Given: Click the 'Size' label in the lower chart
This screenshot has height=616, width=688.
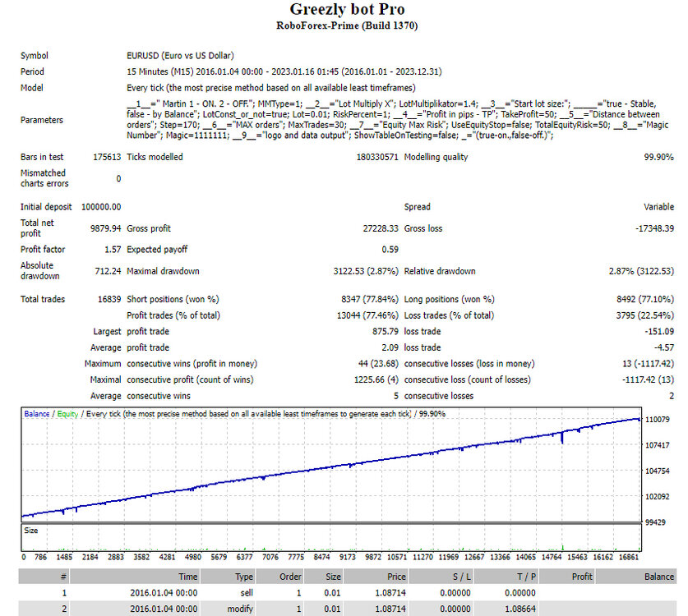Looking at the screenshot, I should (30, 530).
